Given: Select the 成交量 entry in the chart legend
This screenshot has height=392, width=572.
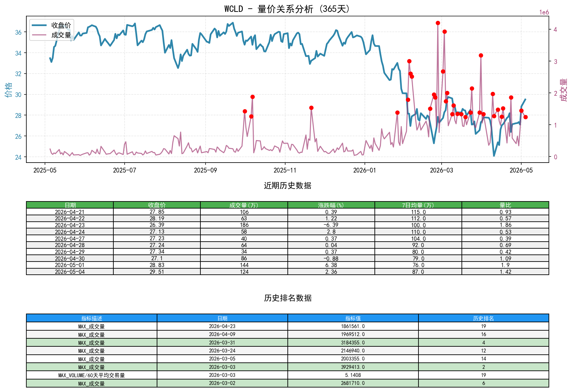Looking at the screenshot, I should 51,35.
